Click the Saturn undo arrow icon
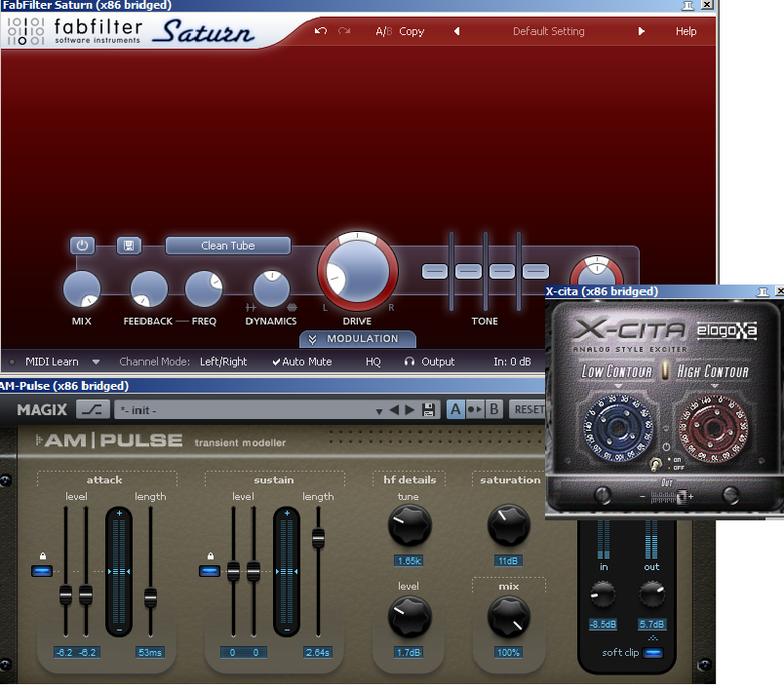Image resolution: width=784 pixels, height=688 pixels. pos(321,31)
